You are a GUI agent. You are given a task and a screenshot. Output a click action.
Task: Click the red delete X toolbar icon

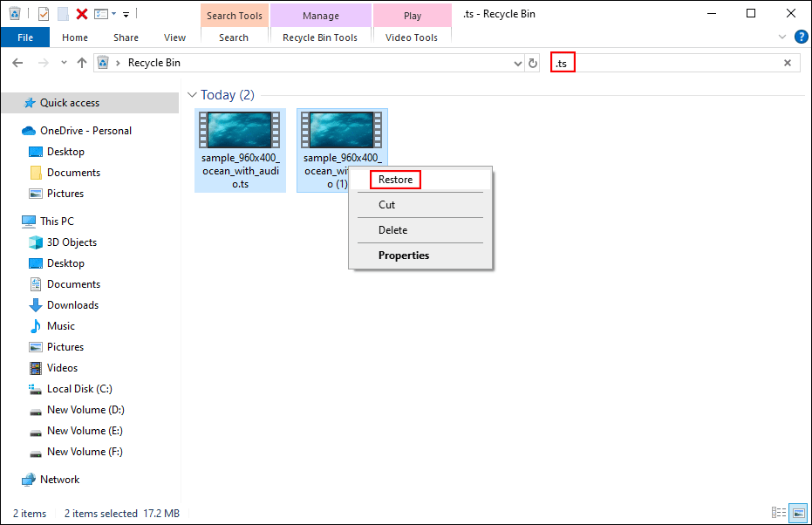pos(82,13)
